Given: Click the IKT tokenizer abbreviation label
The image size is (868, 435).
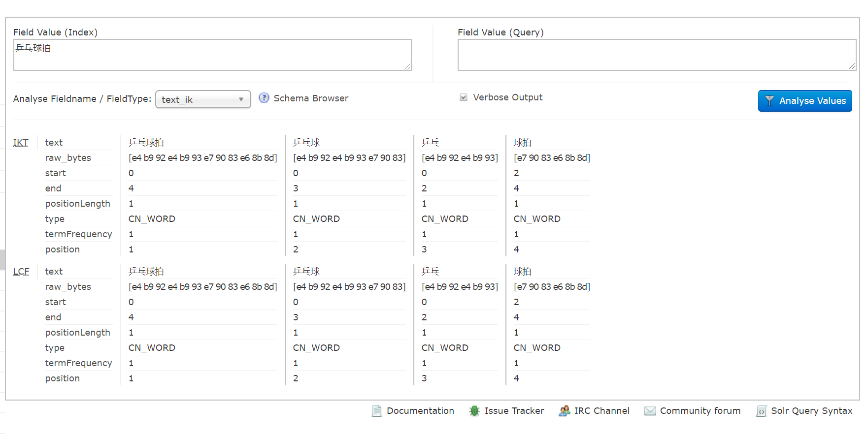Looking at the screenshot, I should (21, 143).
